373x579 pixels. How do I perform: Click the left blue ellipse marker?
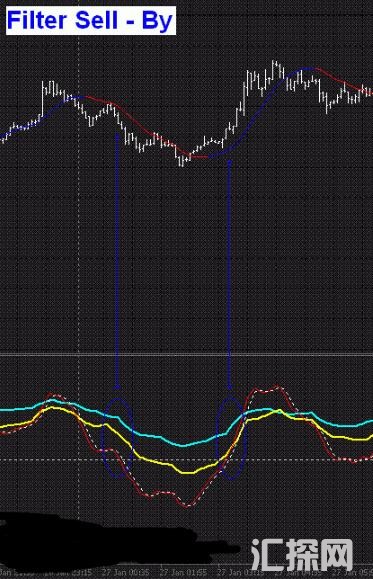(x=117, y=438)
